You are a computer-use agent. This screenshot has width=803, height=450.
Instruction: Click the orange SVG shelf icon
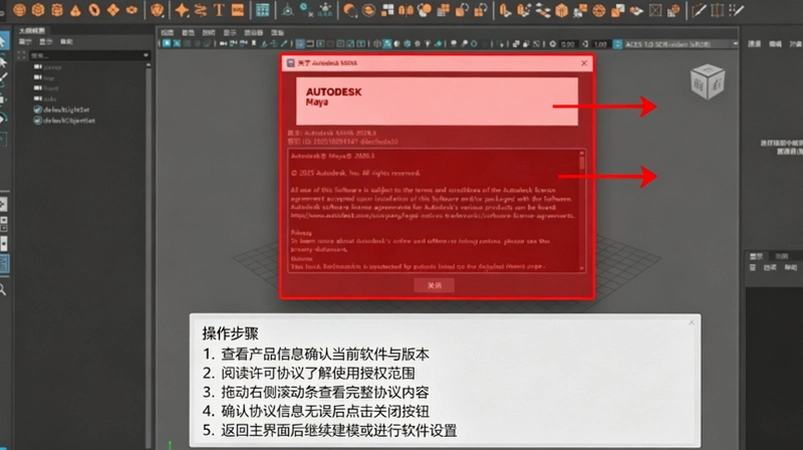[238, 10]
